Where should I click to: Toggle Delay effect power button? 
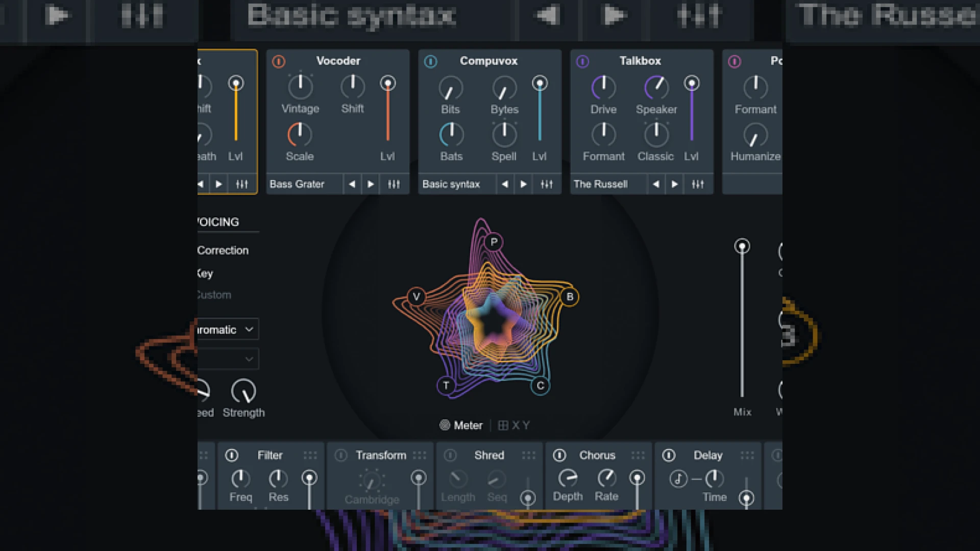pos(669,455)
